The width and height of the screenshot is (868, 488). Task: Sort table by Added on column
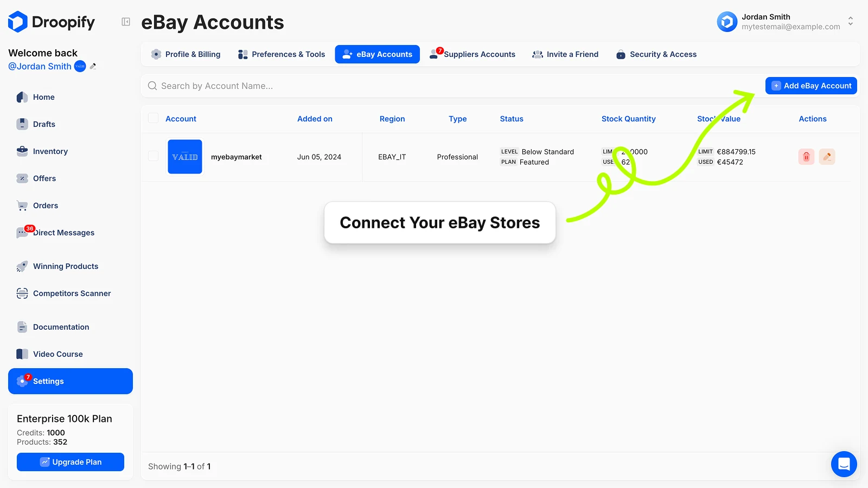point(315,119)
